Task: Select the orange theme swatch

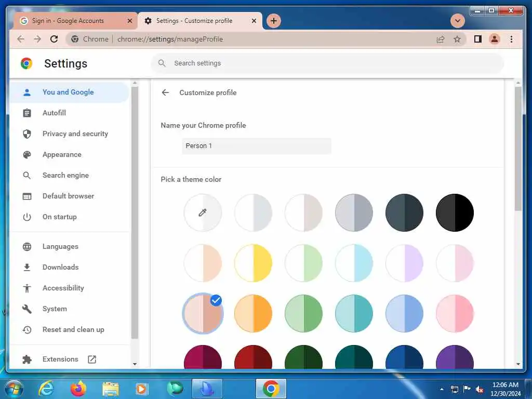Action: coord(253,313)
